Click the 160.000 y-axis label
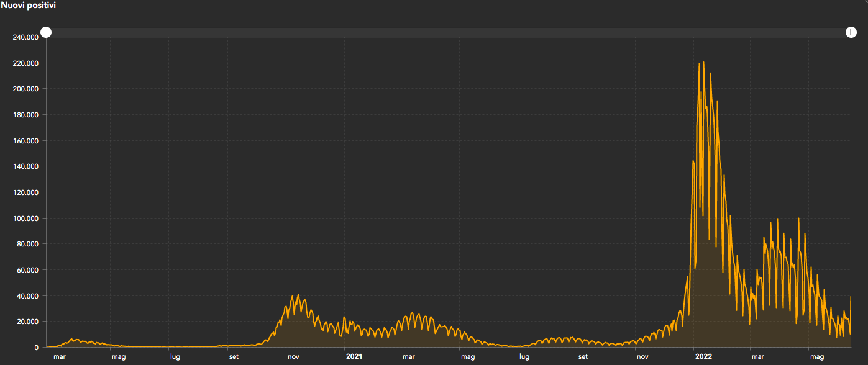The width and height of the screenshot is (868, 365). click(25, 141)
